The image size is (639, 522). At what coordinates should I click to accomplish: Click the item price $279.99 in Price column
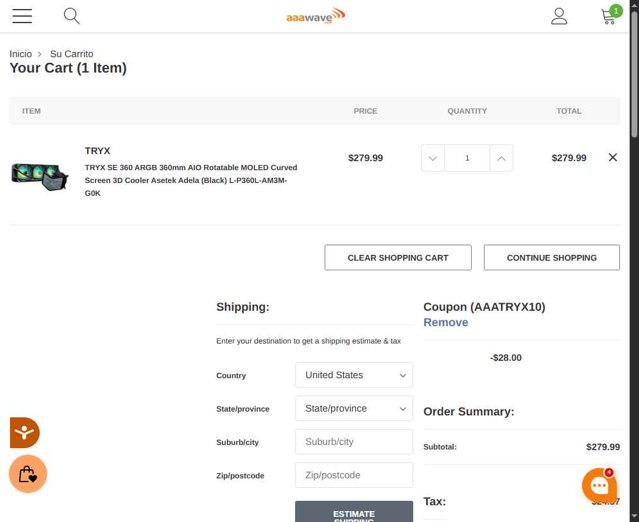point(365,158)
